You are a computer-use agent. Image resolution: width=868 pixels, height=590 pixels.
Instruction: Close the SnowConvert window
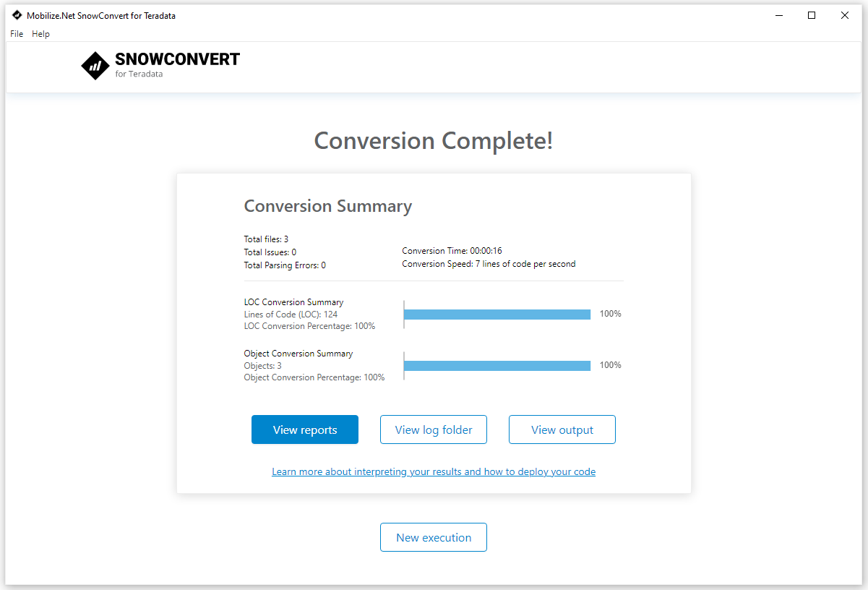point(845,15)
